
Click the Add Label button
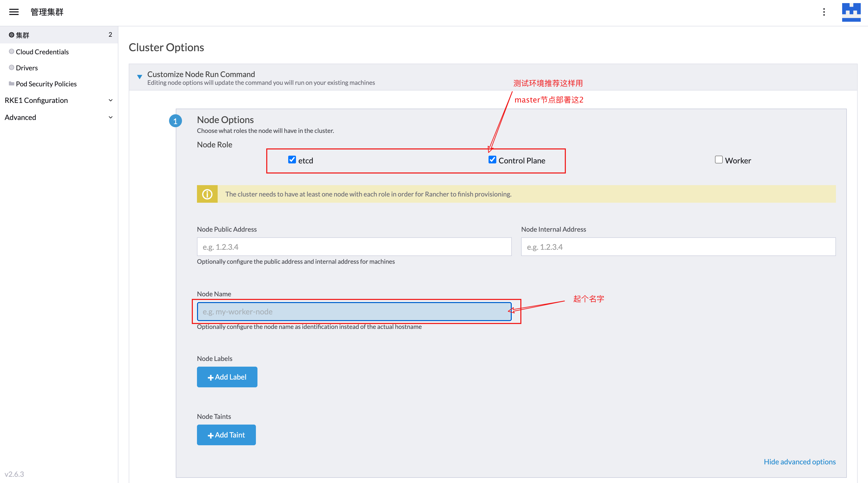click(227, 376)
